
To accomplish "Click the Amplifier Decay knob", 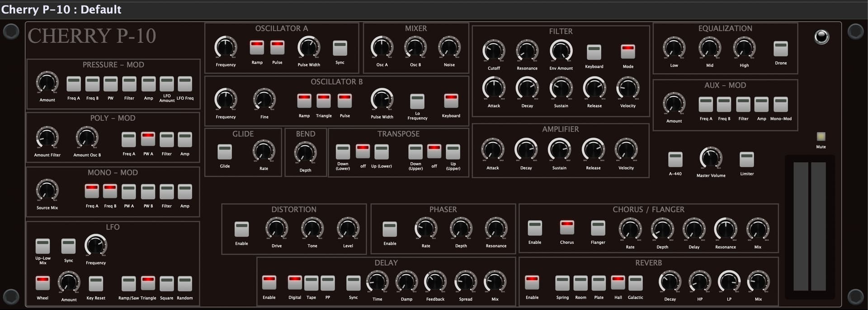I will tap(526, 150).
